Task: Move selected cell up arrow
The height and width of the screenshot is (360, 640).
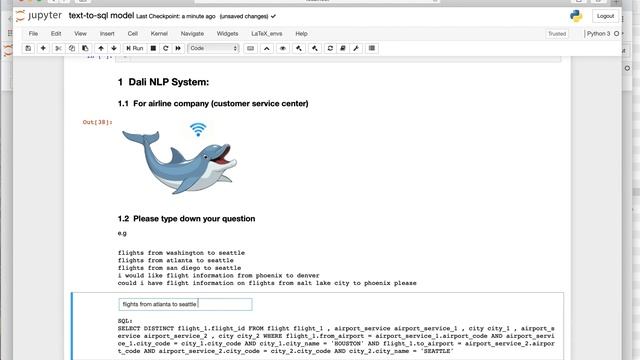Action: (x=101, y=48)
